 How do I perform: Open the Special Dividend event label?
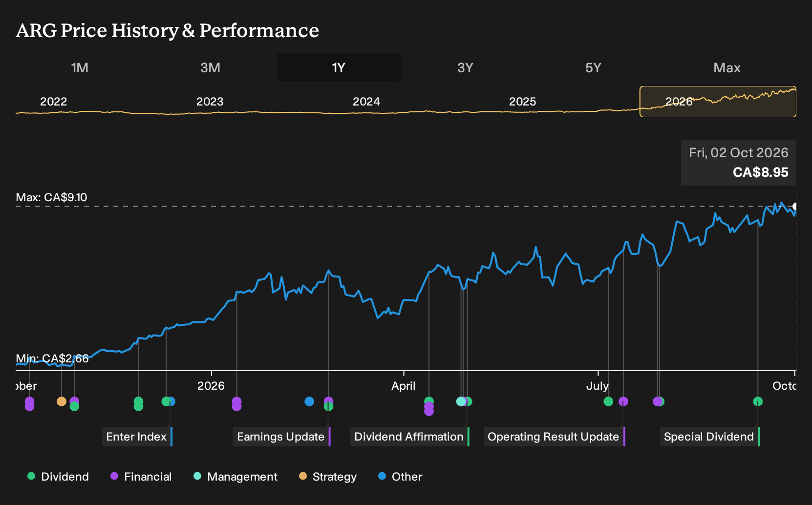pos(709,437)
